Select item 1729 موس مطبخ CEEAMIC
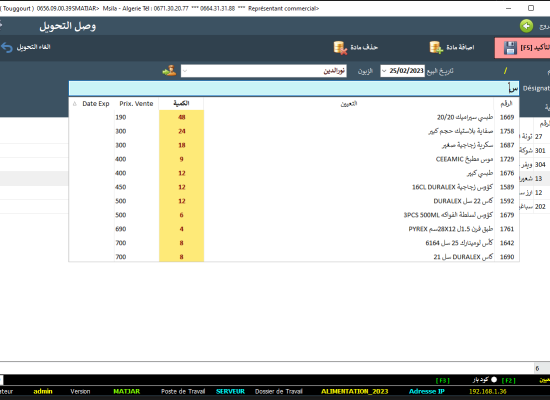Image resolution: width=550 pixels, height=400 pixels. [294, 159]
